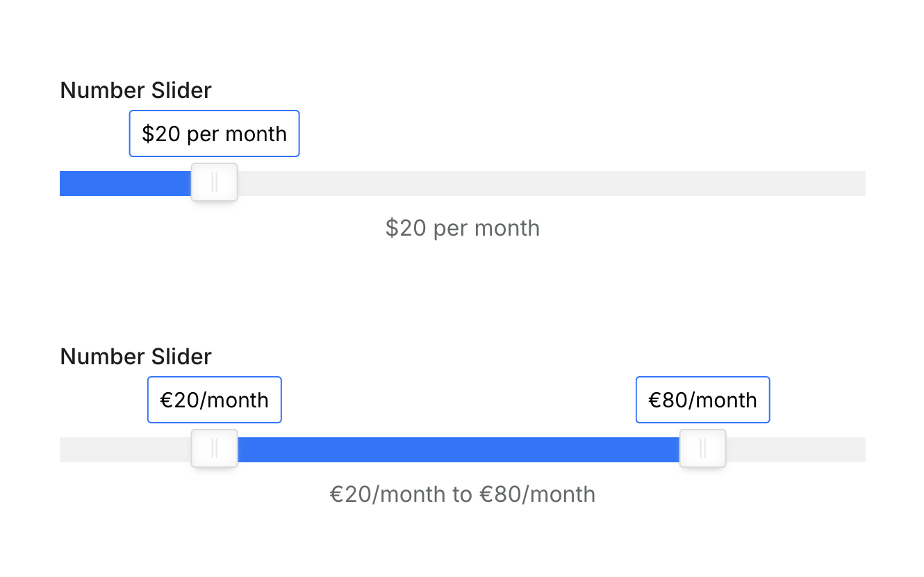Image resolution: width=924 pixels, height=577 pixels.
Task: Click the maximum end of the dollar slider track
Action: click(x=861, y=184)
